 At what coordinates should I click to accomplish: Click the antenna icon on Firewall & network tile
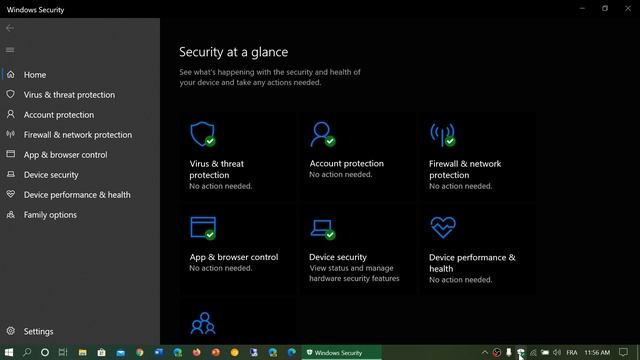[443, 135]
